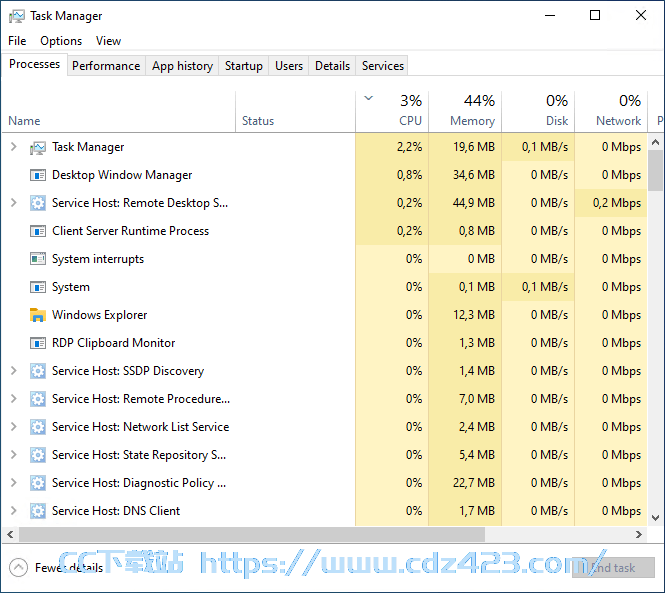The height and width of the screenshot is (593, 665).
Task: Switch to the Services tab
Action: click(383, 66)
